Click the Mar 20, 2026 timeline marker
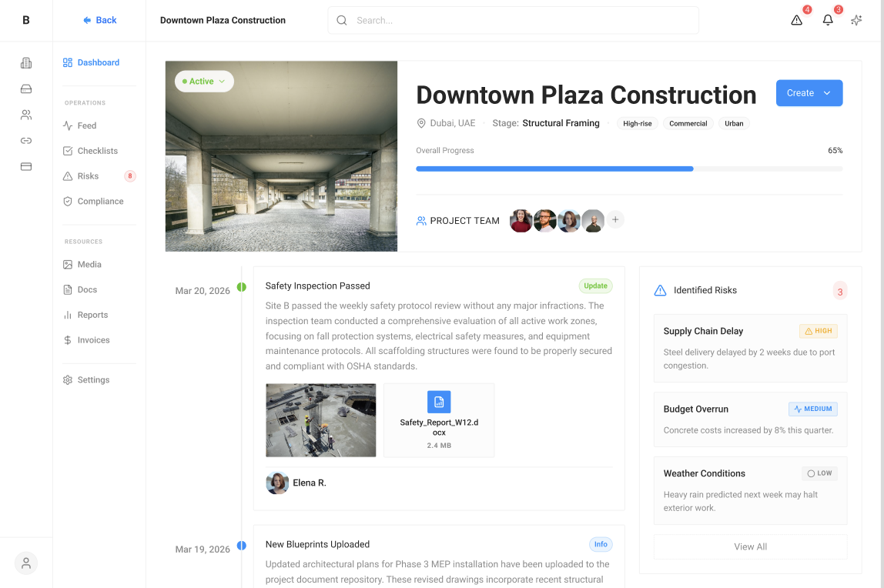The width and height of the screenshot is (884, 588). [x=242, y=287]
